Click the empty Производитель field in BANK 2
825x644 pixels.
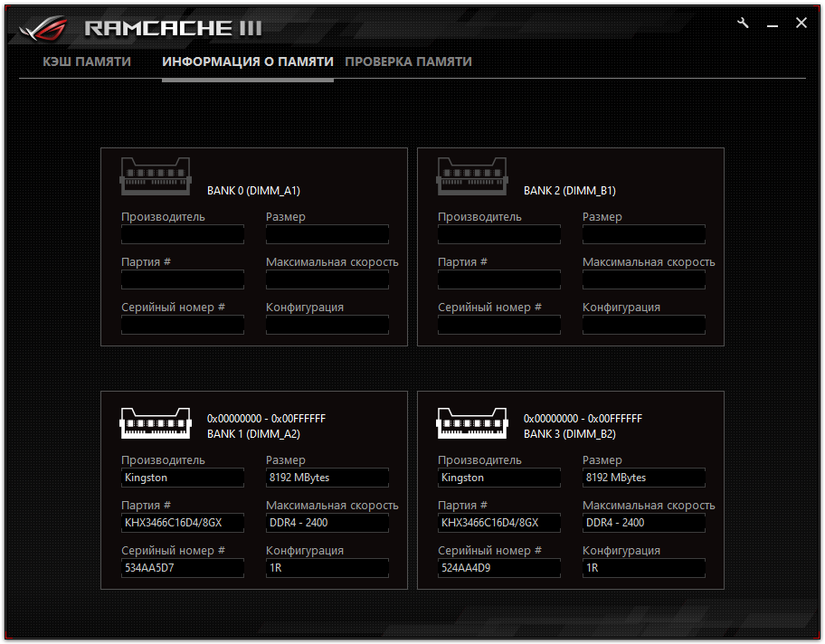point(499,234)
